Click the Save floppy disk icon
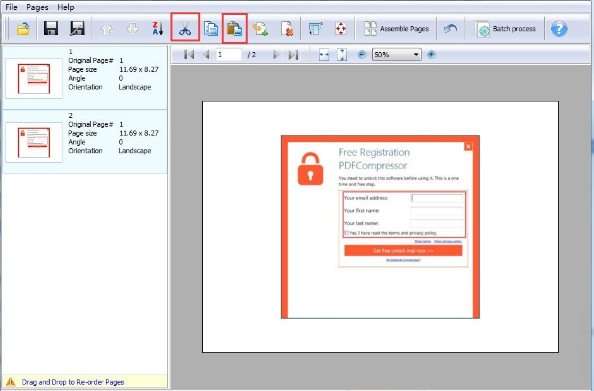Viewport: 594px width, 391px height. click(51, 29)
